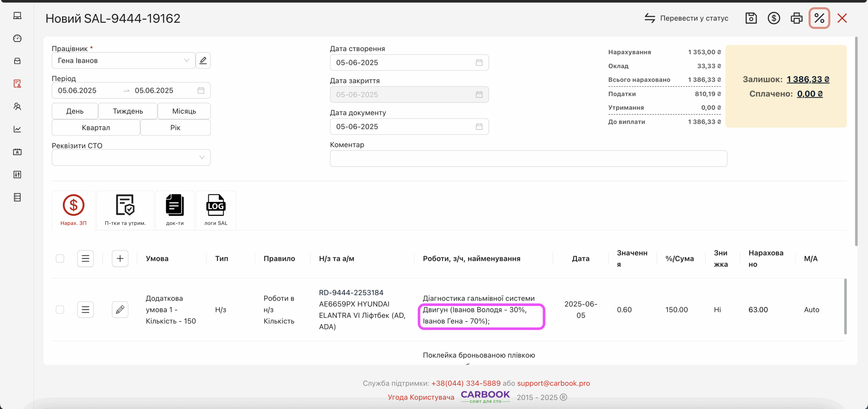Expand the Працівник dropdown with Гена Іванов
This screenshot has width=868, height=409.
click(123, 61)
